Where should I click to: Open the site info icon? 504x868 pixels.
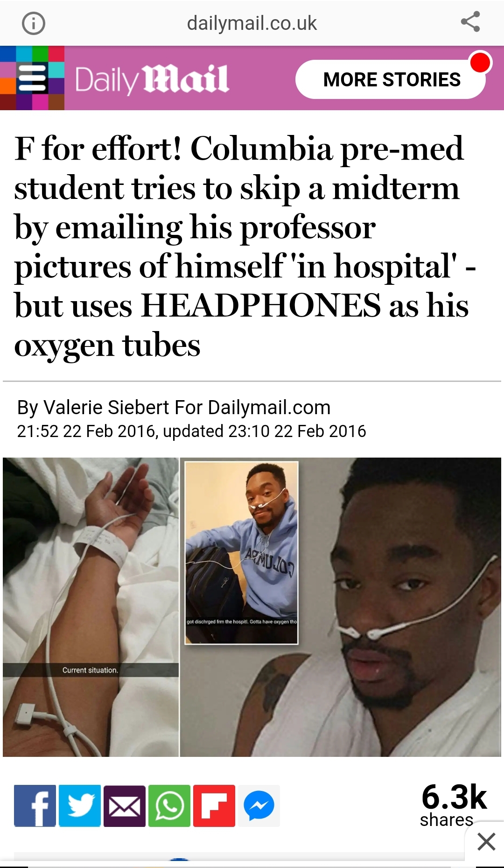34,23
